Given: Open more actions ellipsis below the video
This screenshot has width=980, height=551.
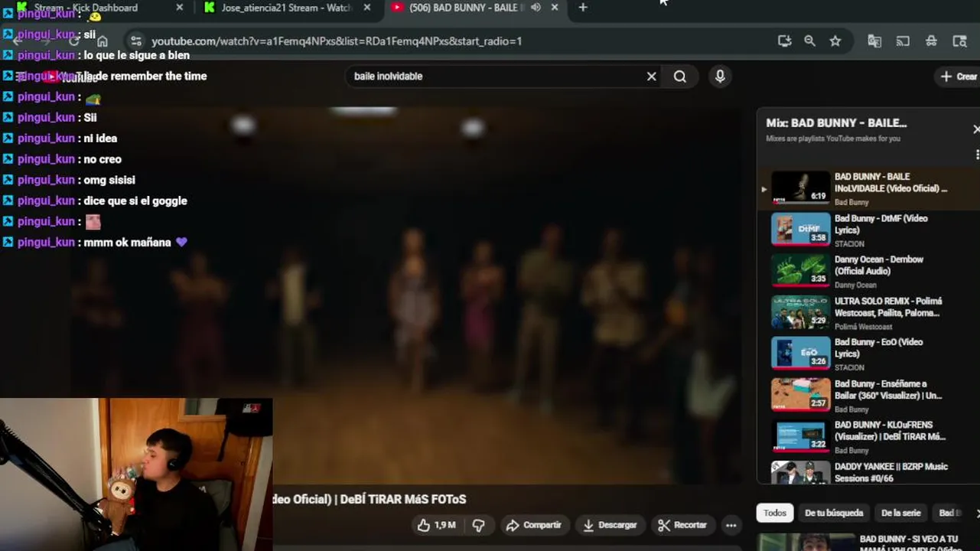Looking at the screenshot, I should (x=731, y=525).
